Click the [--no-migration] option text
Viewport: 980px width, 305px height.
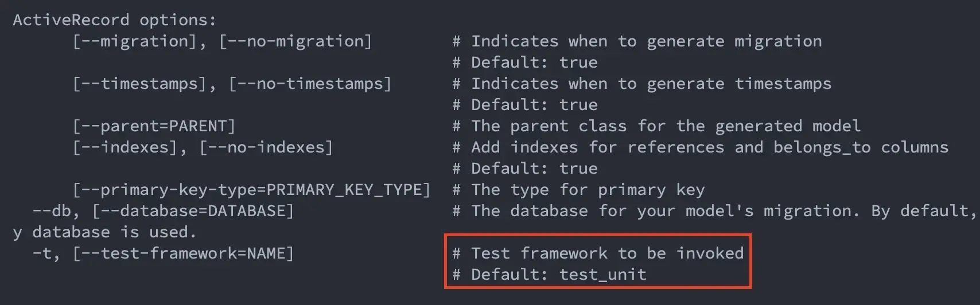295,41
